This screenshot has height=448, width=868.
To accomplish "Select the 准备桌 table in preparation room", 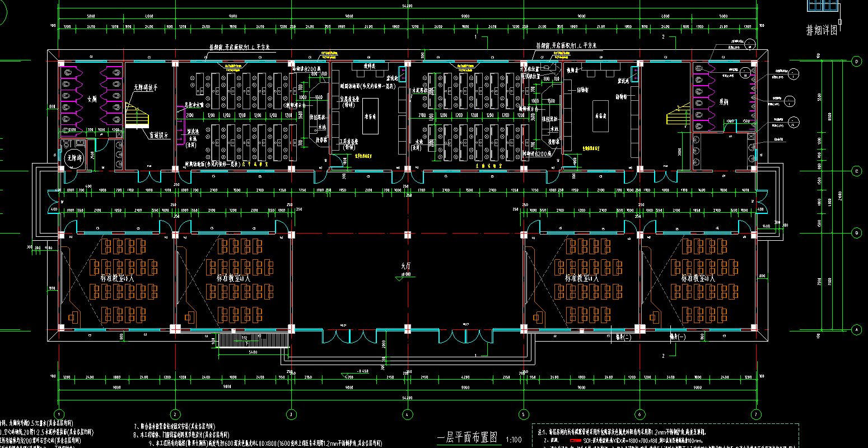I will [370, 116].
